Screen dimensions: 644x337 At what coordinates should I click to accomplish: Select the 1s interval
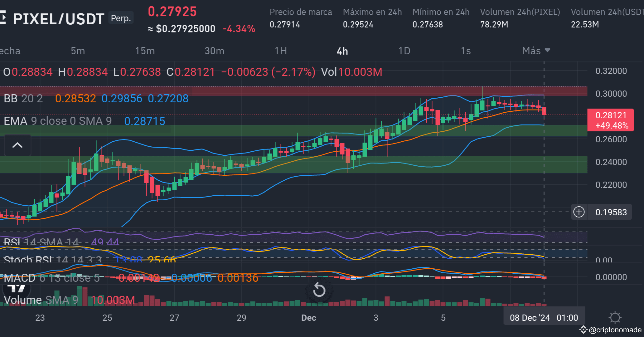(466, 51)
